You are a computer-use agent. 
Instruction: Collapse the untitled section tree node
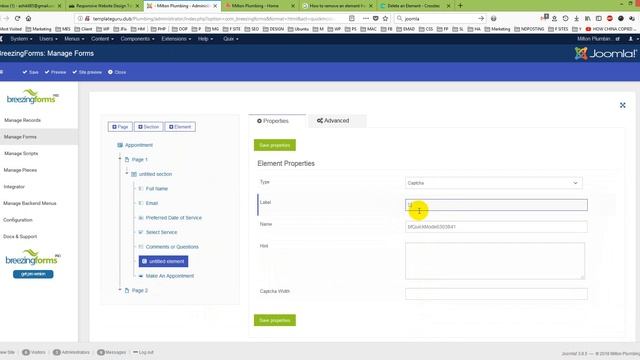127,173
